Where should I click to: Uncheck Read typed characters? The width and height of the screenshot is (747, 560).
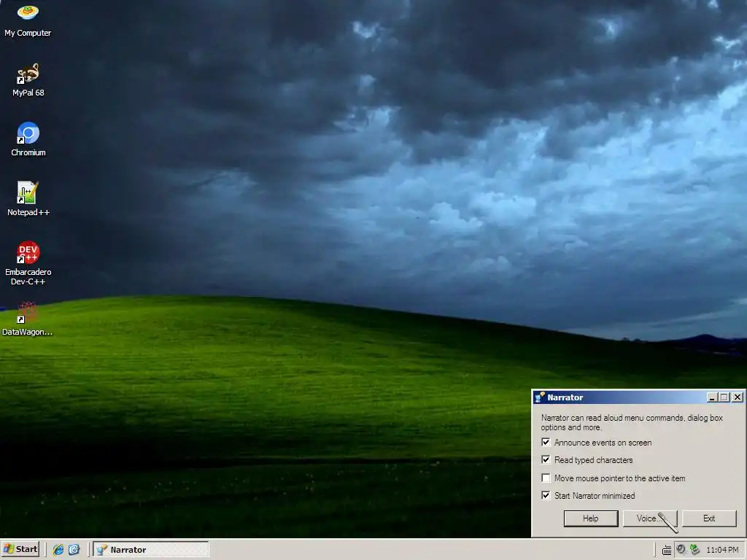(x=546, y=460)
